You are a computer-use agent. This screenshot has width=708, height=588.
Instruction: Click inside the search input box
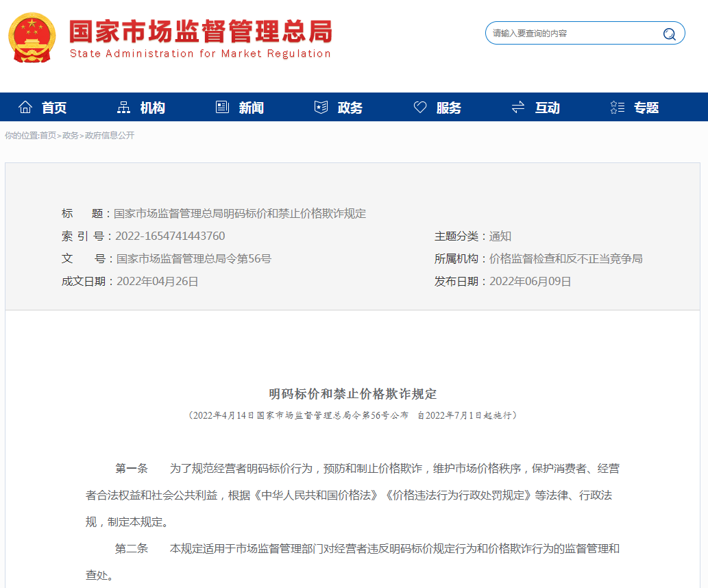coord(576,32)
